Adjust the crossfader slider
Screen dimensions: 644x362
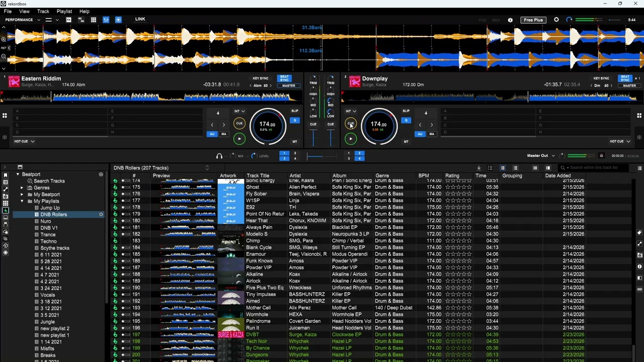point(322,156)
